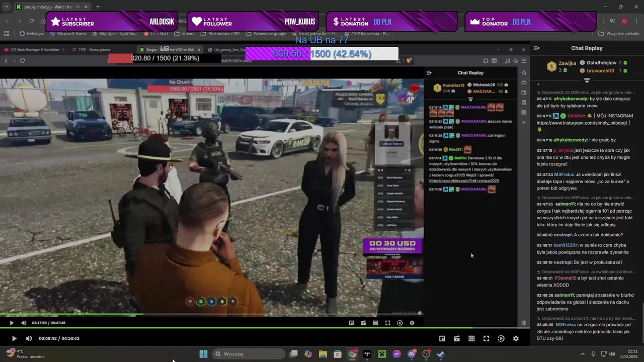Viewport: 644px width, 362px height.
Task: Open tab search dropdown arrow
Action: 6,7
